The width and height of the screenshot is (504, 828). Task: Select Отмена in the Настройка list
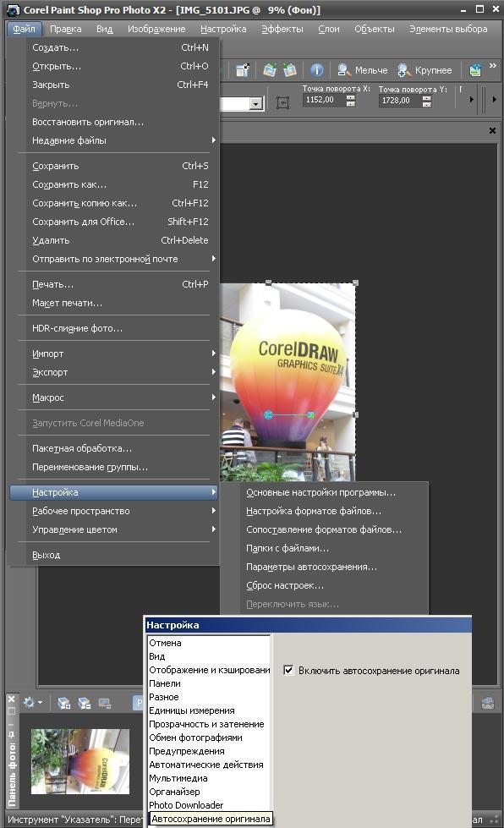coord(209,643)
